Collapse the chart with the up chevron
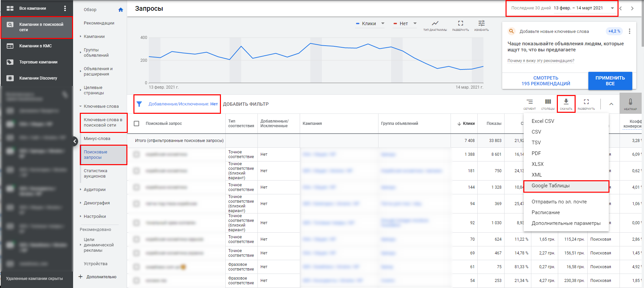Screen dimensions: 644x288 click(x=611, y=104)
